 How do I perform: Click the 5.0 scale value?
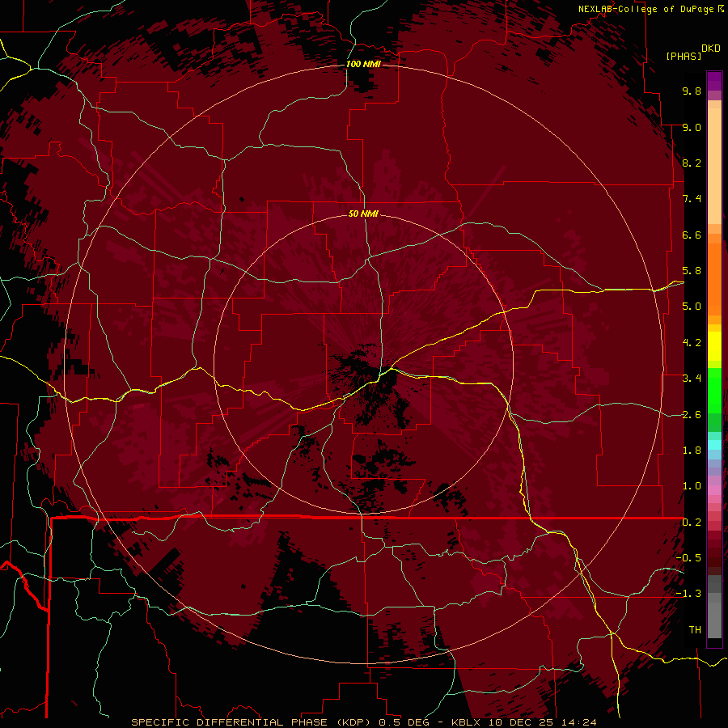click(x=692, y=307)
